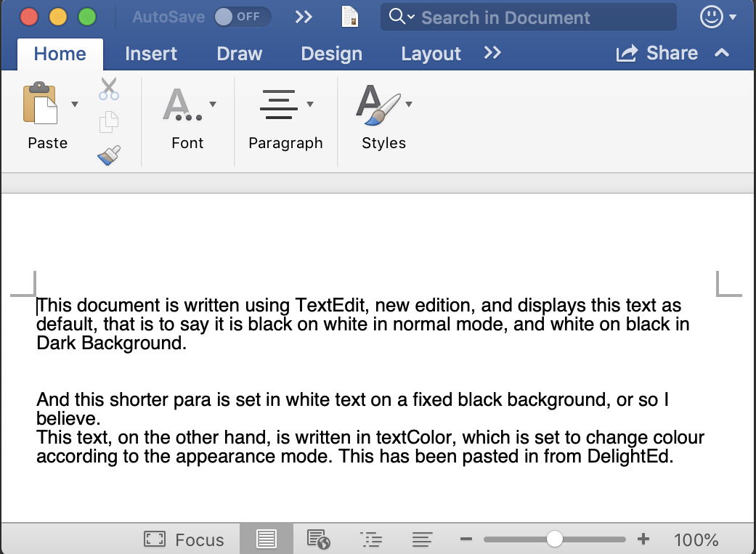Viewport: 756px width, 554px height.
Task: Select Print Layout view button
Action: pos(267,539)
